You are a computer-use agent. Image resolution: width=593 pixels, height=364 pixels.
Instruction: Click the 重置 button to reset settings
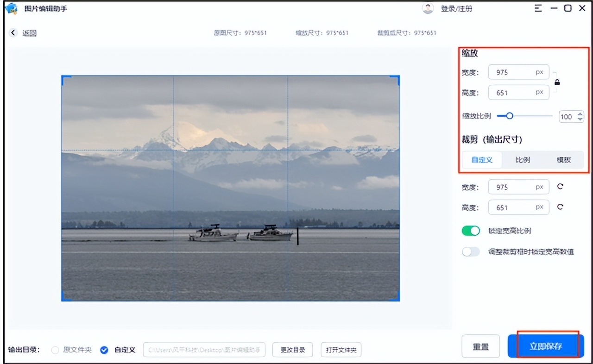480,345
